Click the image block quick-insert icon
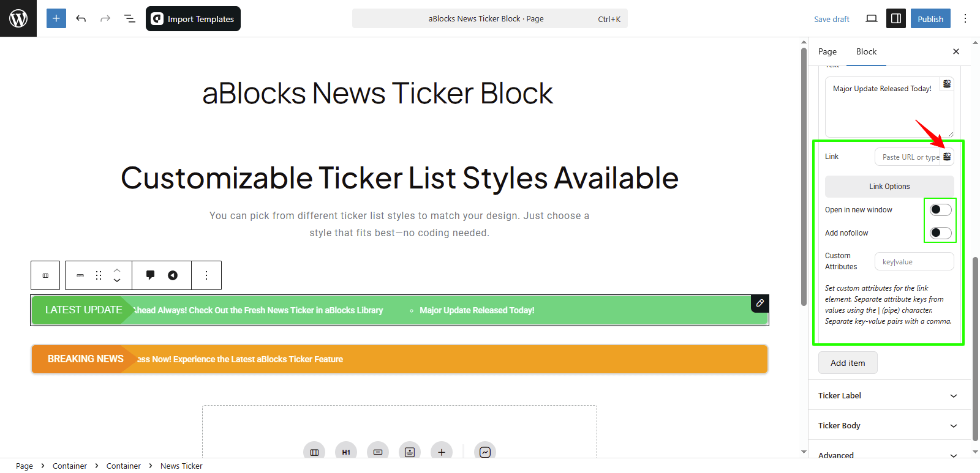980x473 pixels. 410,452
